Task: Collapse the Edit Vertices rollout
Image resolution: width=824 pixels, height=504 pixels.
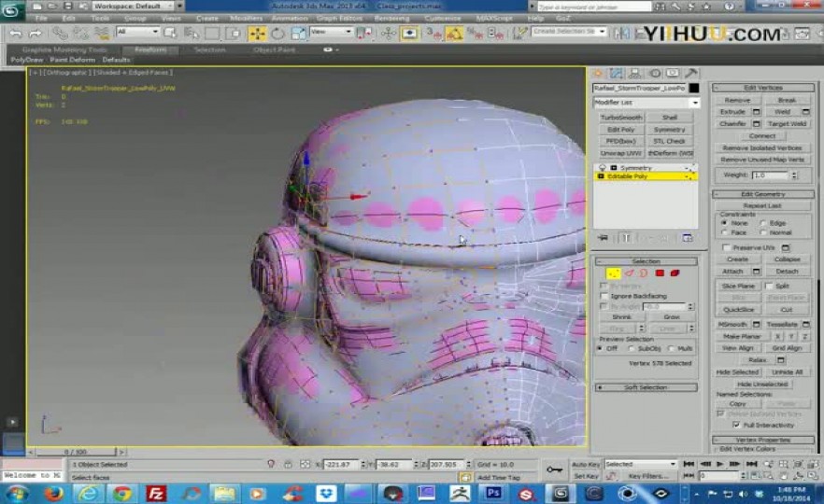Action: 763,88
